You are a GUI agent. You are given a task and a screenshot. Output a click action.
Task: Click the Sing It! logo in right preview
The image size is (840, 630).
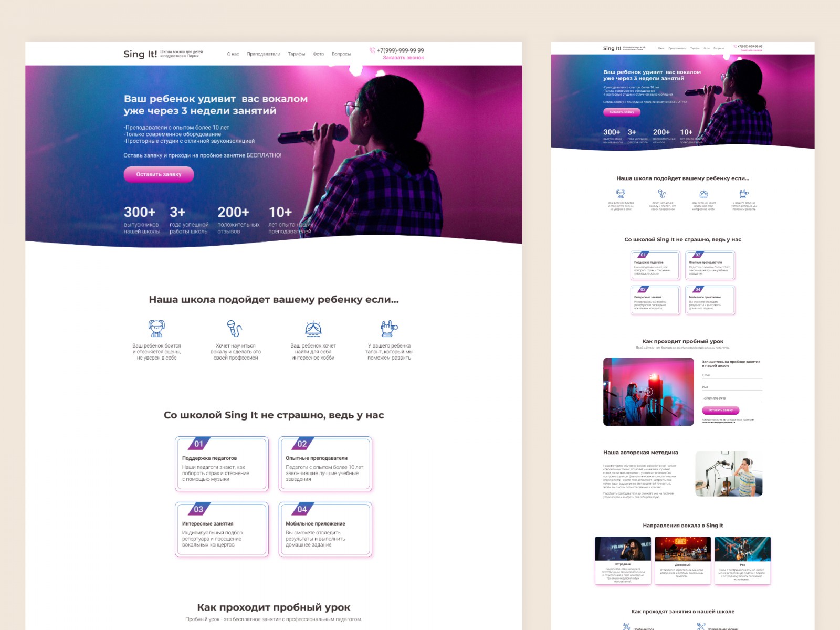pyautogui.click(x=612, y=48)
